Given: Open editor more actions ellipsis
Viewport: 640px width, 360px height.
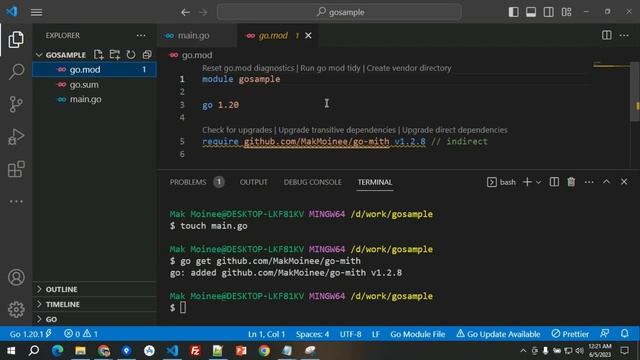Looking at the screenshot, I should tap(624, 36).
